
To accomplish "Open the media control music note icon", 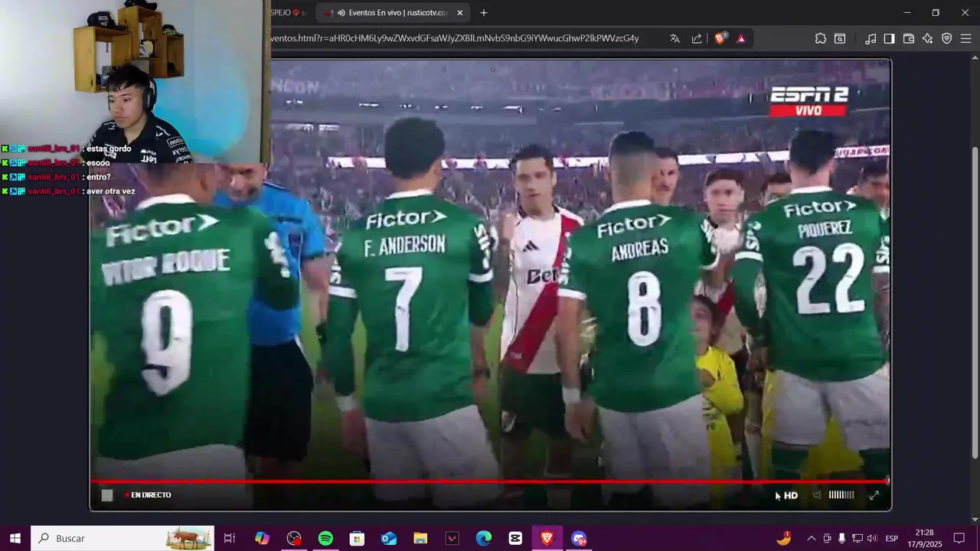I will click(x=871, y=38).
